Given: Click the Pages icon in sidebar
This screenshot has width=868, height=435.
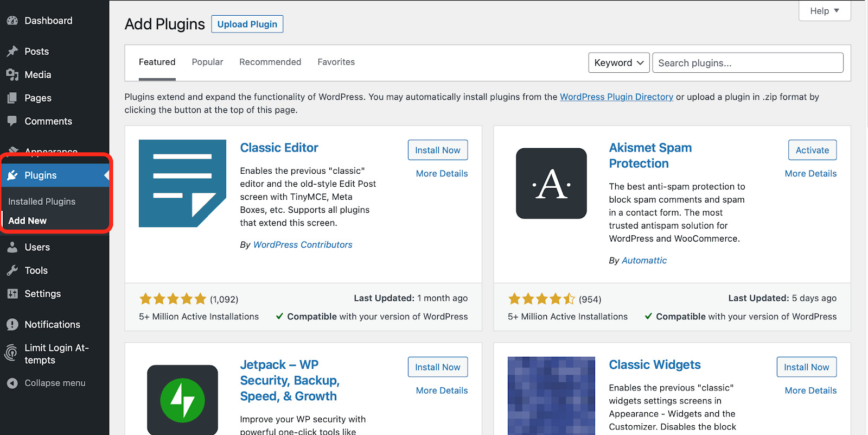Looking at the screenshot, I should [12, 98].
